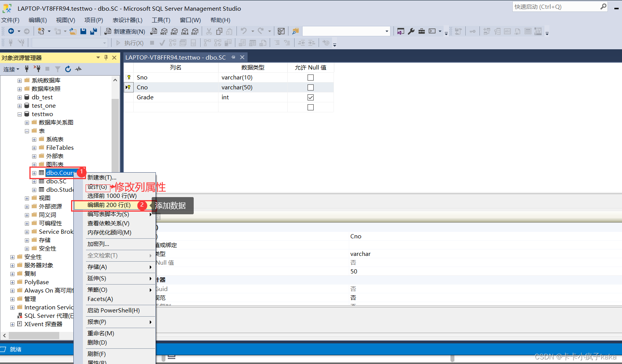Toggle Allow Null checkbox in empty row
622x364 pixels.
pos(311,107)
